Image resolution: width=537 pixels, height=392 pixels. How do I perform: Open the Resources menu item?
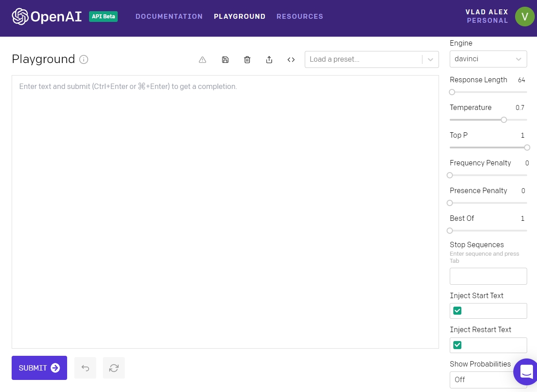click(x=300, y=17)
